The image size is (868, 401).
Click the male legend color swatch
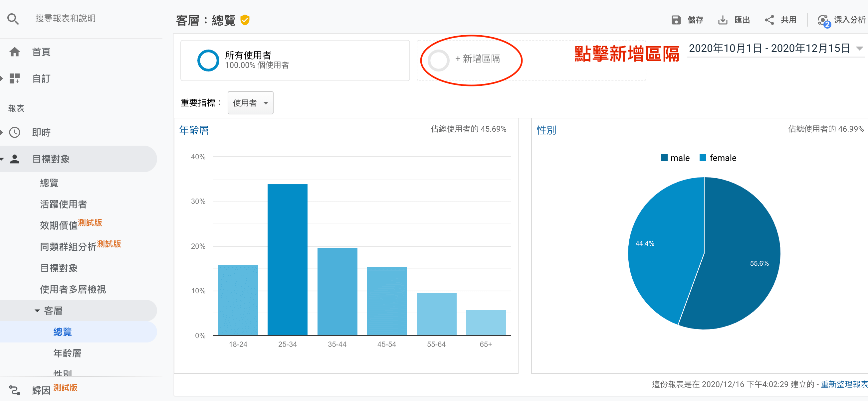pyautogui.click(x=664, y=158)
